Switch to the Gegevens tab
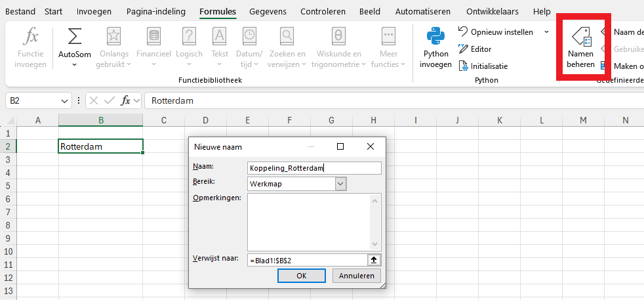 point(268,12)
